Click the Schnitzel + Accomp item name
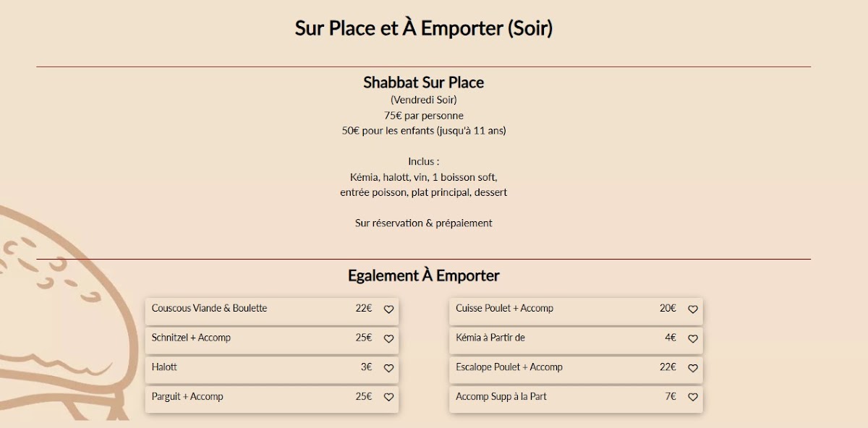Screen dimensions: 868x428 click(x=191, y=338)
